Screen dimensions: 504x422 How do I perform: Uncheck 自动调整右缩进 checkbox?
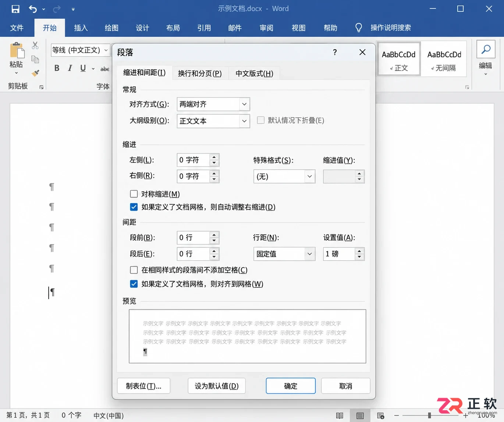coord(134,207)
